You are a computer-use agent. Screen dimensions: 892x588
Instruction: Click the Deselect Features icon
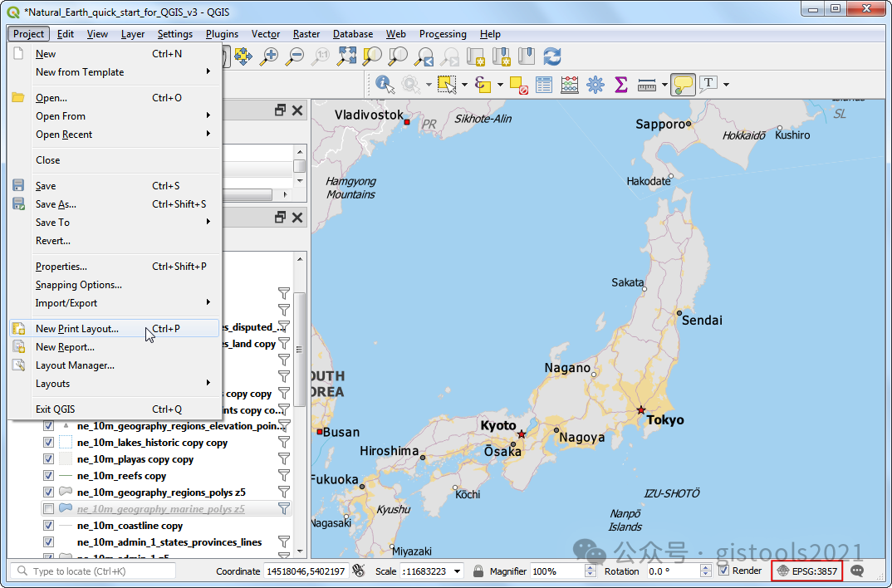click(x=518, y=85)
